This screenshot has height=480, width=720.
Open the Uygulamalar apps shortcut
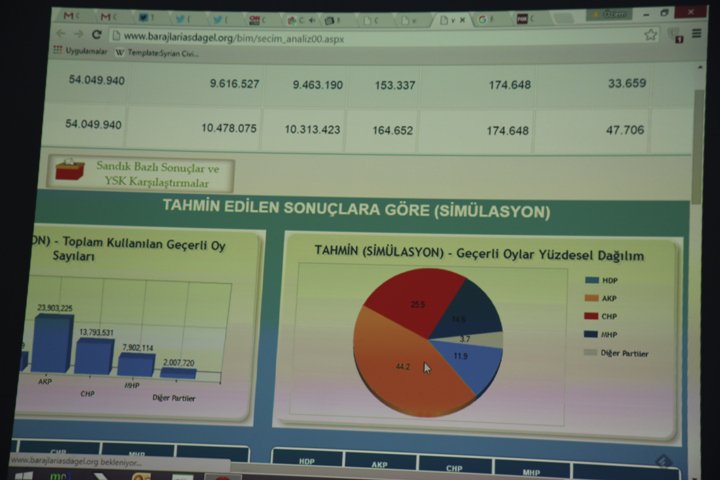pyautogui.click(x=78, y=51)
